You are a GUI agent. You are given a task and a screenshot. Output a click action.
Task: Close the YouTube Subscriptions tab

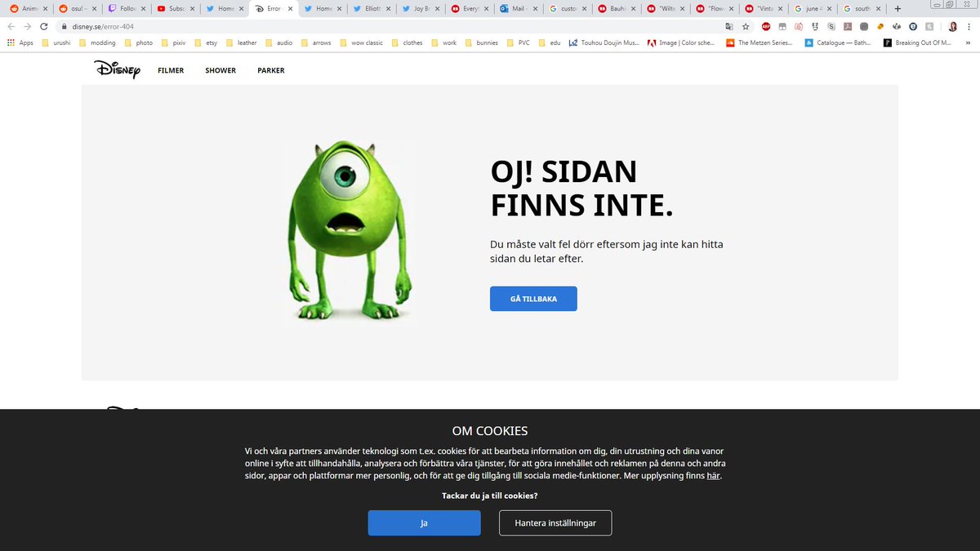click(192, 8)
